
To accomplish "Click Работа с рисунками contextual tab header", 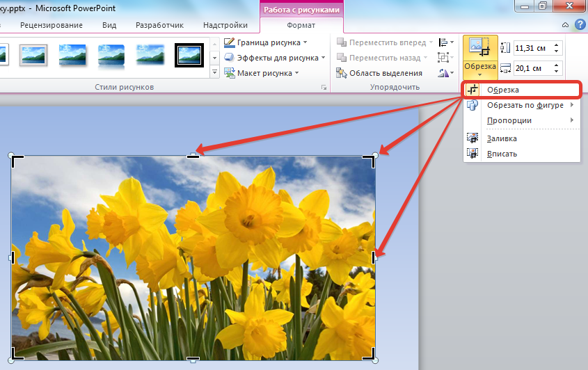I will coord(301,10).
